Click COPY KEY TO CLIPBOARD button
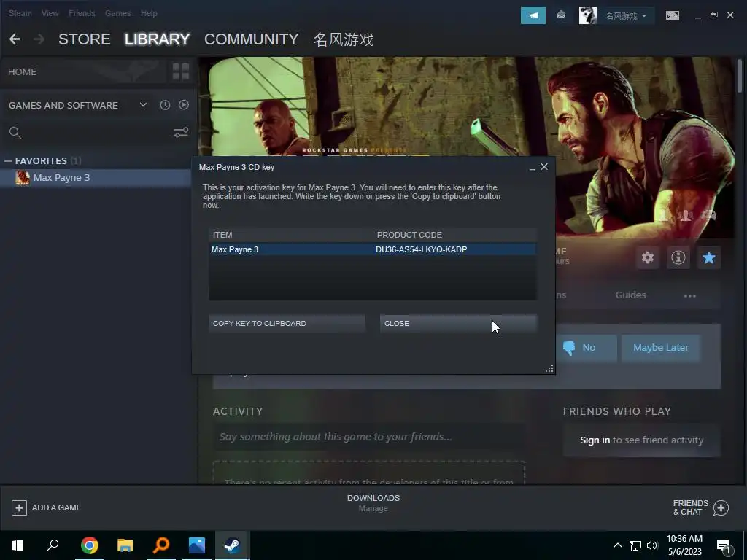This screenshot has width=747, height=560. (287, 323)
